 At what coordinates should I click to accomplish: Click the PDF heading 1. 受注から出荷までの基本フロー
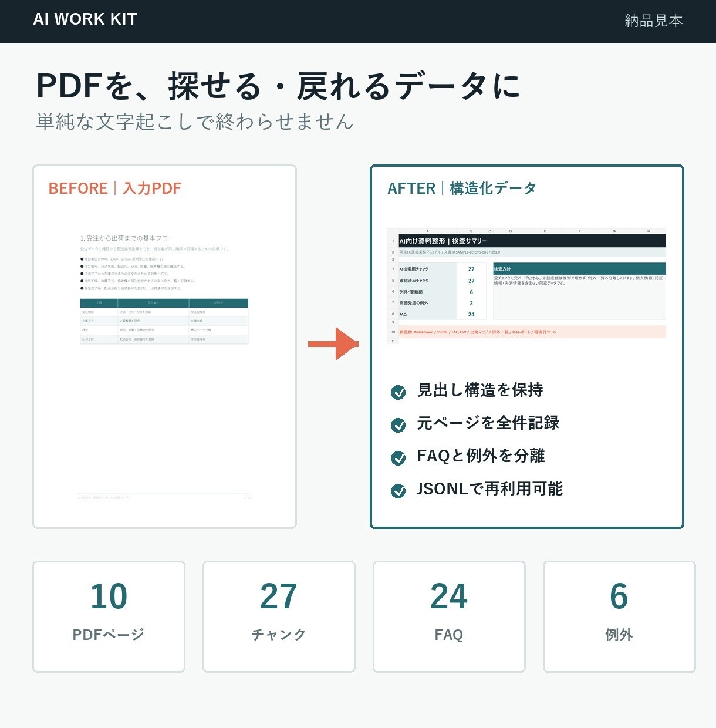tap(127, 238)
